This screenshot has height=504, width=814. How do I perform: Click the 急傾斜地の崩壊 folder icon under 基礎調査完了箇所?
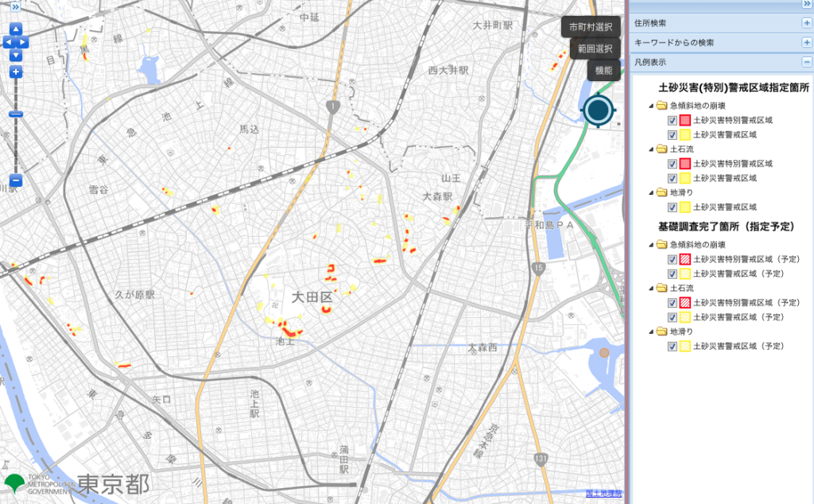tap(661, 245)
